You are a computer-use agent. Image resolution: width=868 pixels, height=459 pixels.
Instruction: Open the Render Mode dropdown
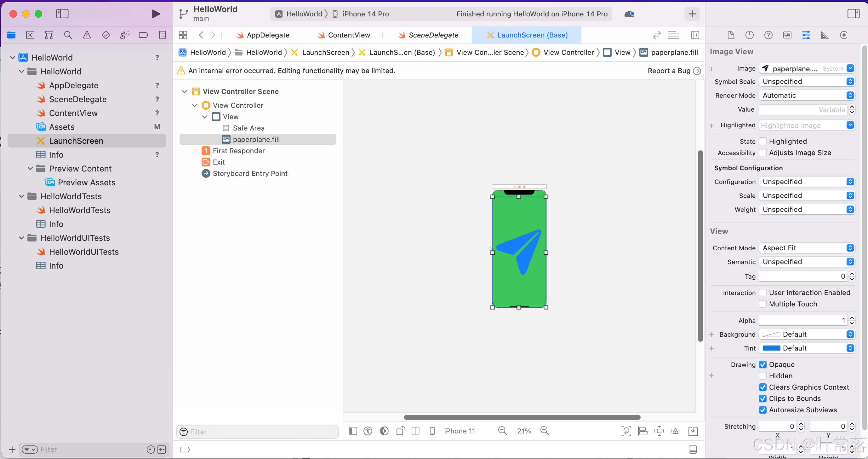(807, 96)
